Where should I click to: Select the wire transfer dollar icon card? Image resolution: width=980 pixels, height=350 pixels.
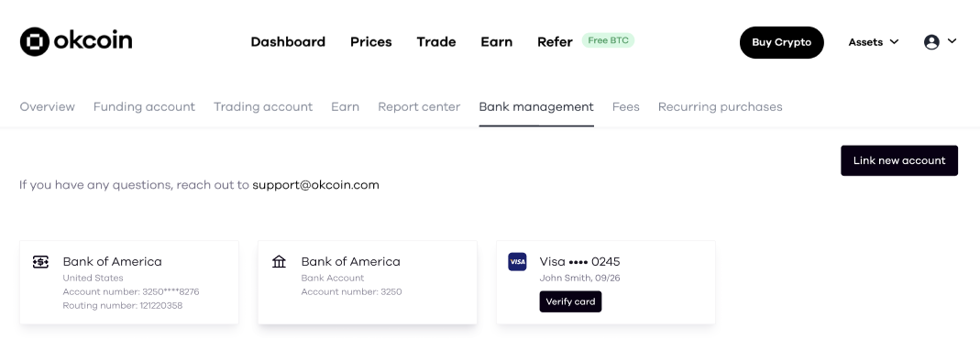coord(40,262)
